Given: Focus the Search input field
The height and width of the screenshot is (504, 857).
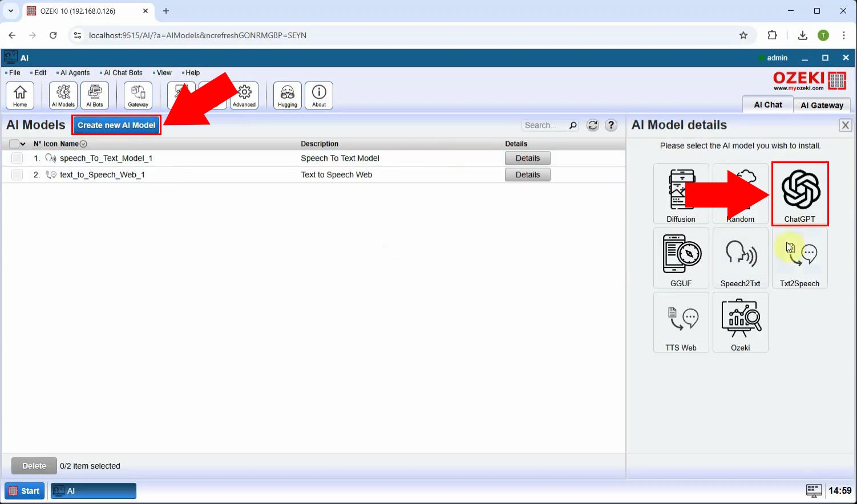Looking at the screenshot, I should pos(545,125).
